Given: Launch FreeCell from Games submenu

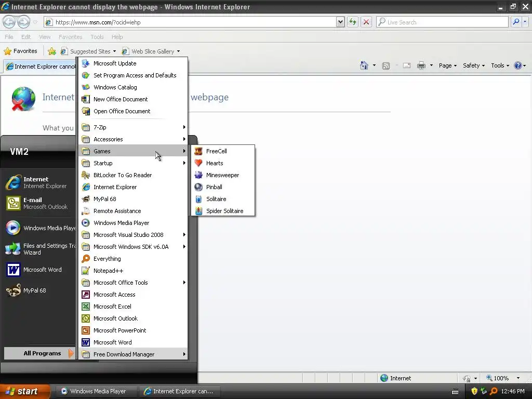Looking at the screenshot, I should [x=223, y=151].
